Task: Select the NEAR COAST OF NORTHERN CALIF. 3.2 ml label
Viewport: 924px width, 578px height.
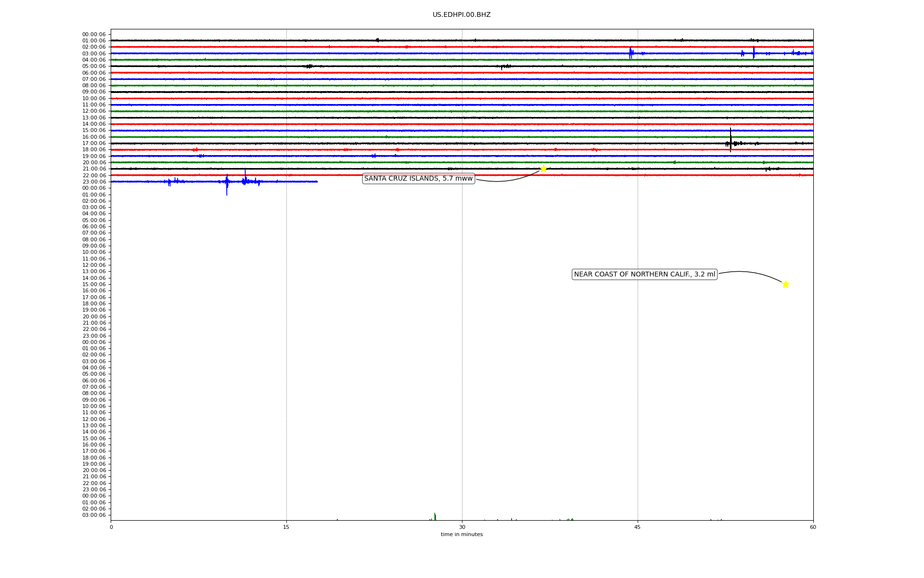Action: pyautogui.click(x=644, y=275)
